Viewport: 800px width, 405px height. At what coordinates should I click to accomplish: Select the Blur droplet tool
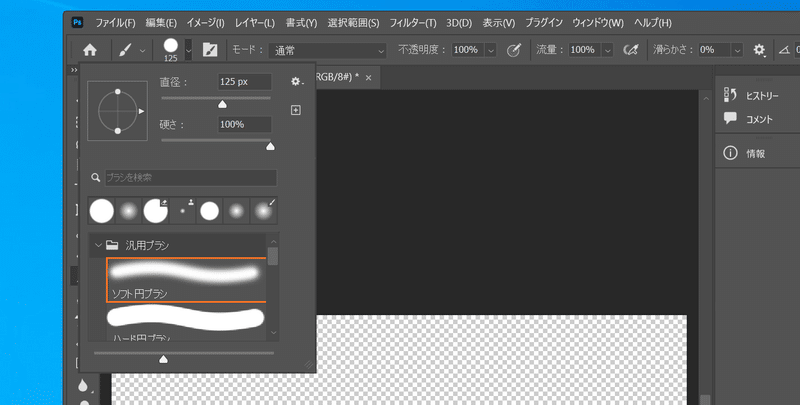(83, 386)
